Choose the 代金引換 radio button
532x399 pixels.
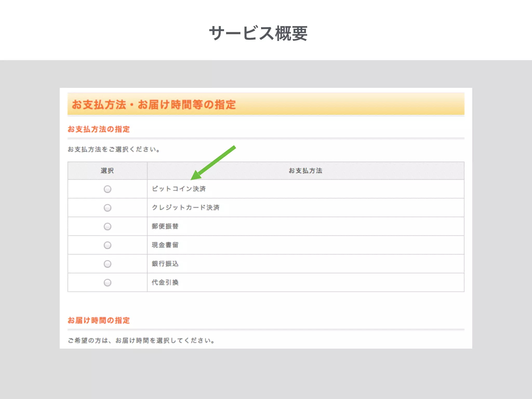pyautogui.click(x=108, y=283)
